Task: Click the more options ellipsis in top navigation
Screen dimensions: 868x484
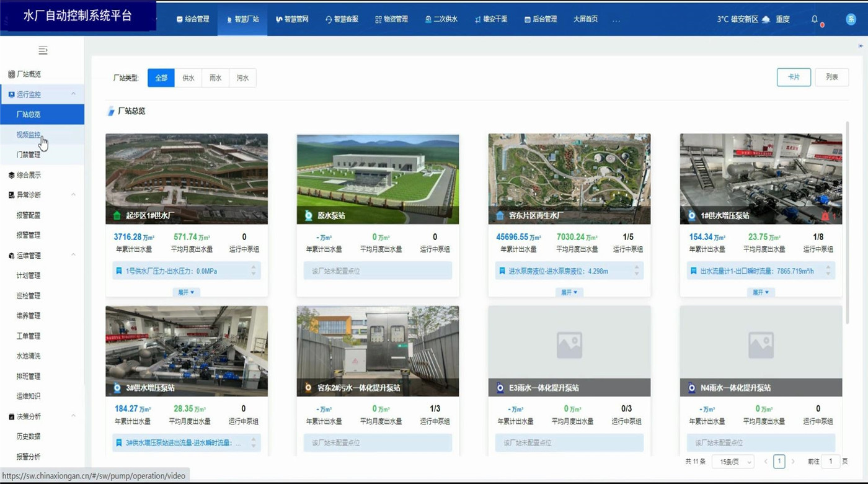Action: click(x=616, y=20)
